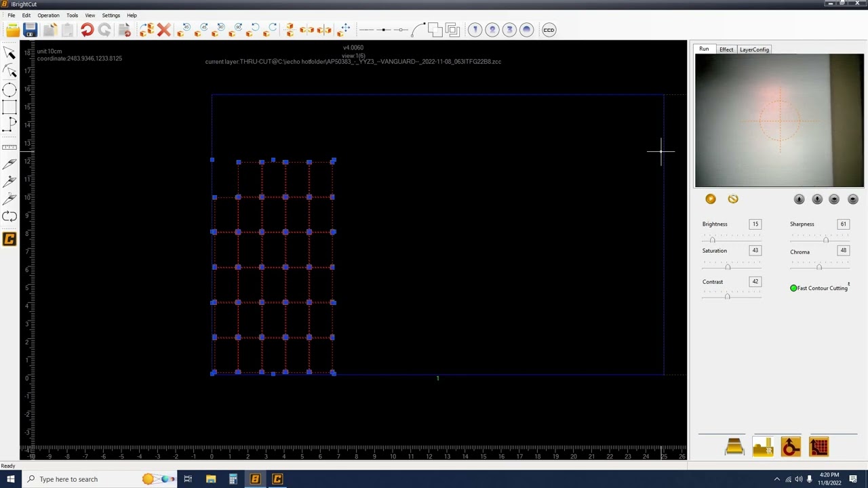This screenshot has height=488, width=868.
Task: Open the Edit menu
Action: click(x=26, y=15)
